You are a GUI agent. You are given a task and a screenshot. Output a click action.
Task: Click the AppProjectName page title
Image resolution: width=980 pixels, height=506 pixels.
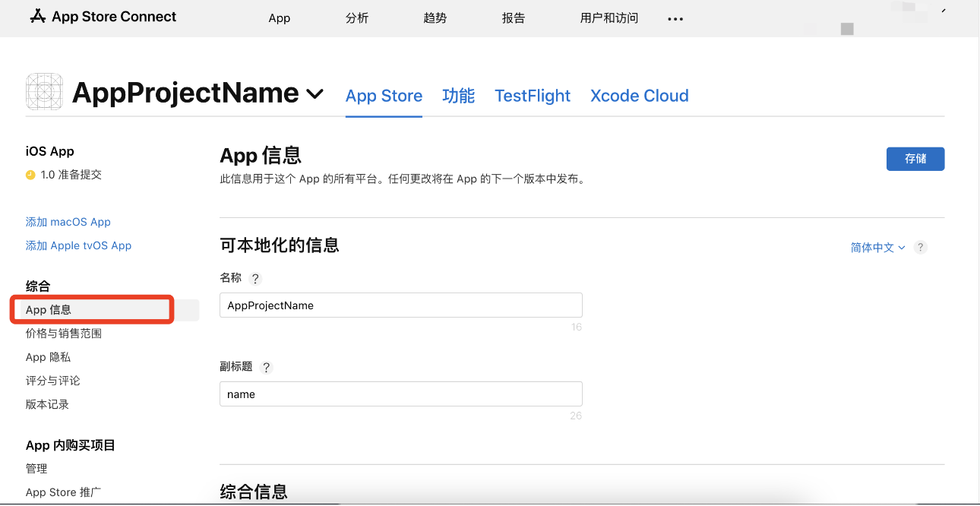pos(185,93)
